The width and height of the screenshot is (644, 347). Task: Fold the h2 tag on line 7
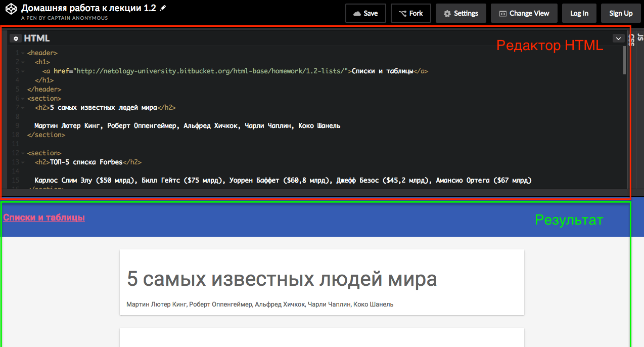click(23, 108)
